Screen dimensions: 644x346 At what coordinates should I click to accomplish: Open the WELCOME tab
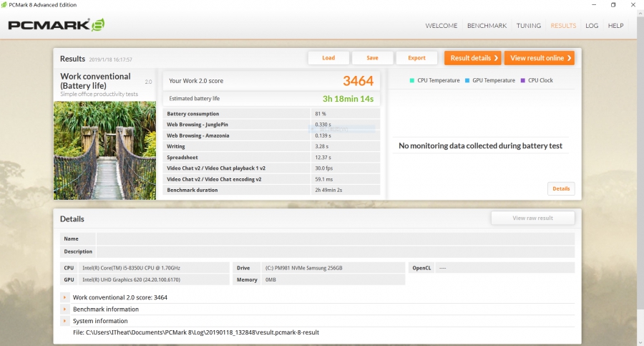[441, 26]
